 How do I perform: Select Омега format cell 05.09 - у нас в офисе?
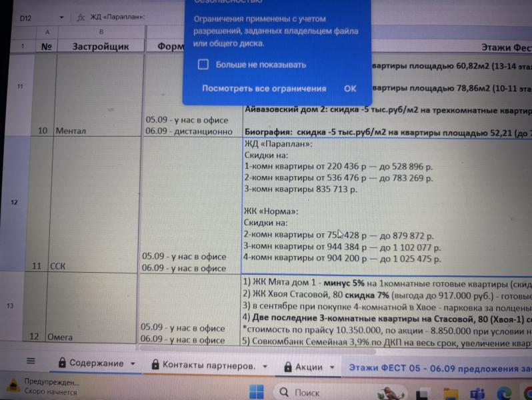click(x=189, y=309)
